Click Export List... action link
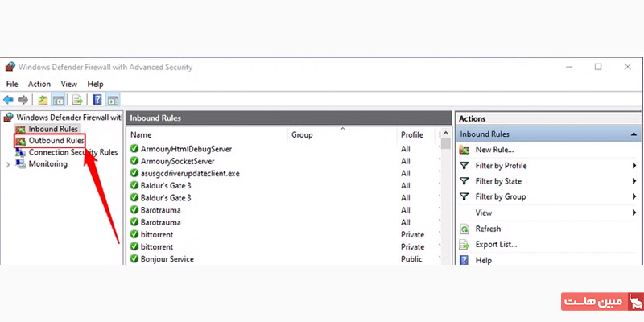This screenshot has height=322, width=644. (496, 245)
